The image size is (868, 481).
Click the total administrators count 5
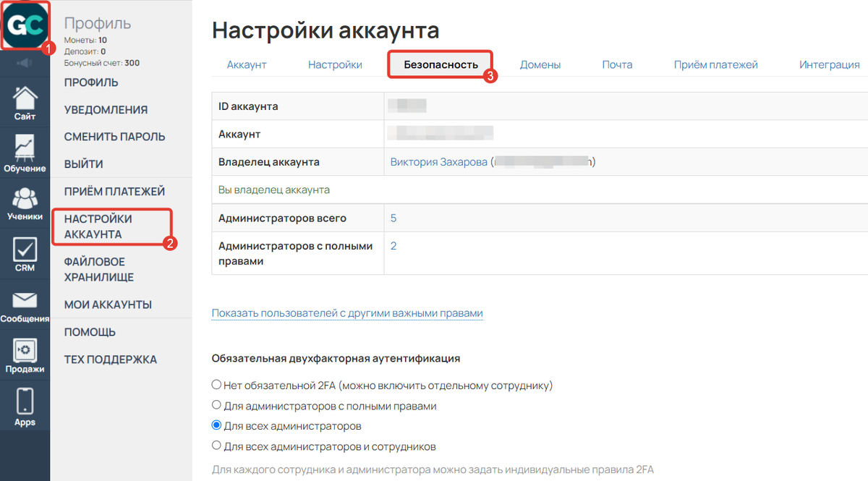click(393, 218)
